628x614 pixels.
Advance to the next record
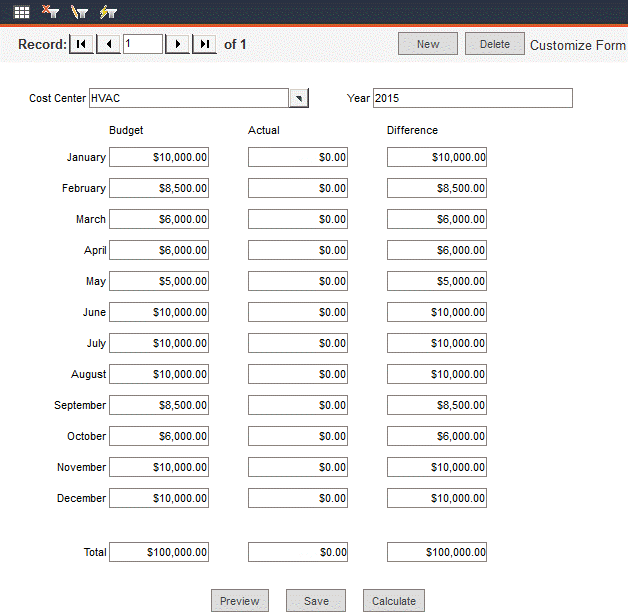(x=177, y=44)
